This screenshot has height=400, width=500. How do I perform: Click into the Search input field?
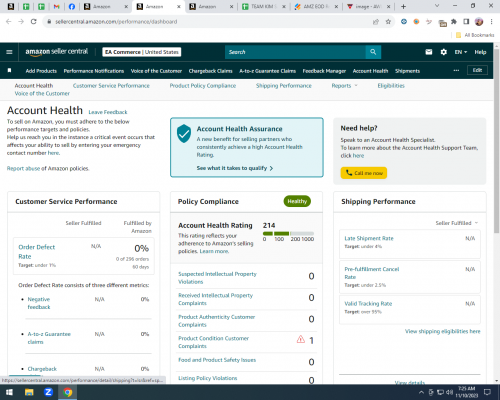[295, 52]
